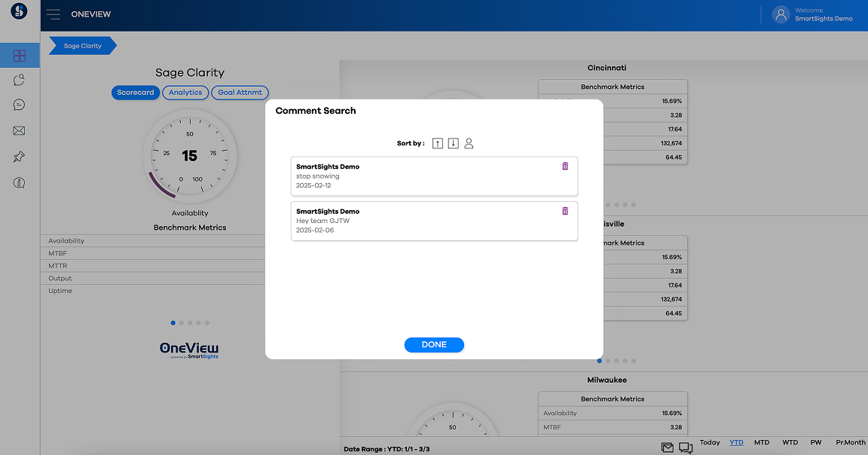This screenshot has height=455, width=868.
Task: Delete the 'stop snowing' comment
Action: pyautogui.click(x=565, y=166)
